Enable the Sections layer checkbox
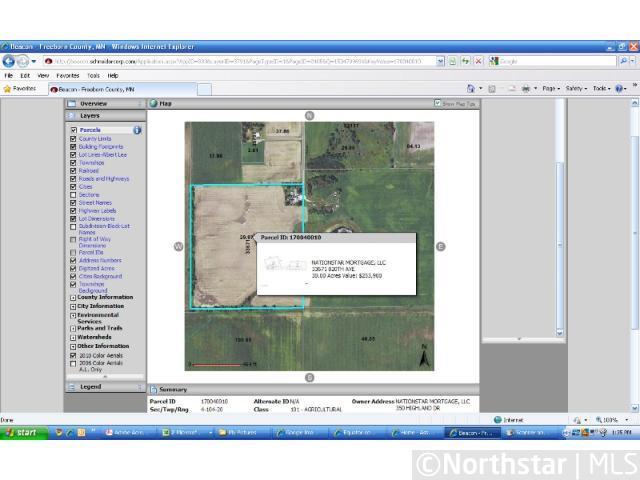Screen dimensions: 640x480 coord(73,195)
